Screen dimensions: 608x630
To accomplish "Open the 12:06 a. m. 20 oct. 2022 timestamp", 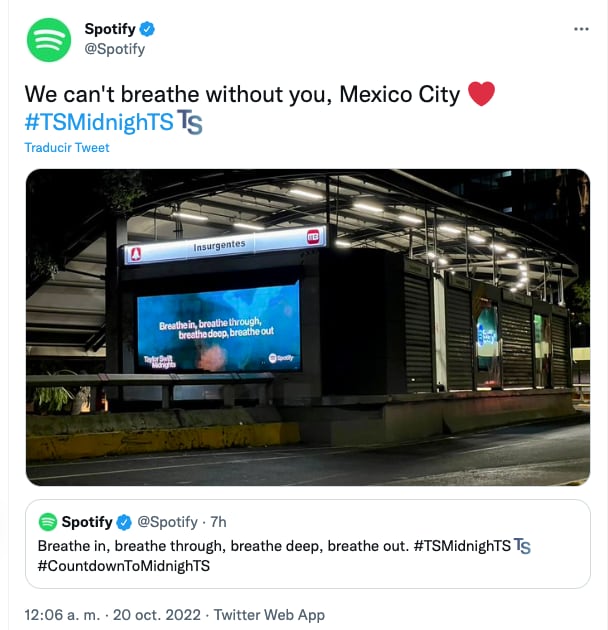I will 113,615.
